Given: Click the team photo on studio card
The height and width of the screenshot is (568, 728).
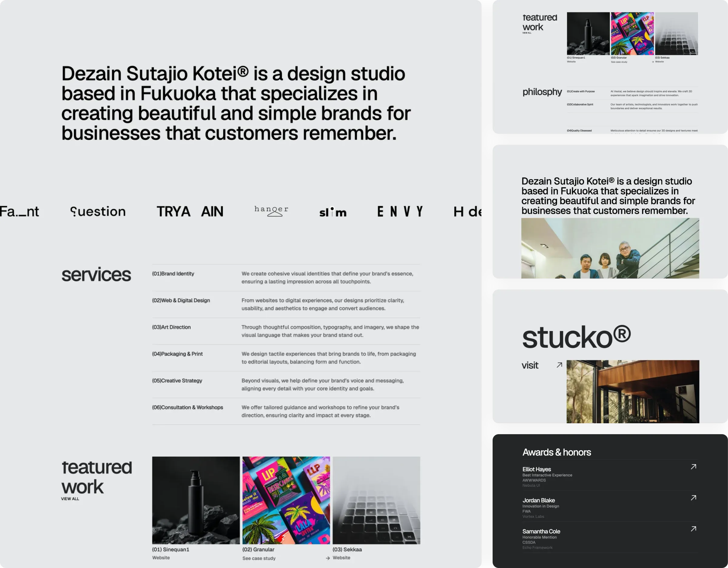Looking at the screenshot, I should (x=610, y=248).
